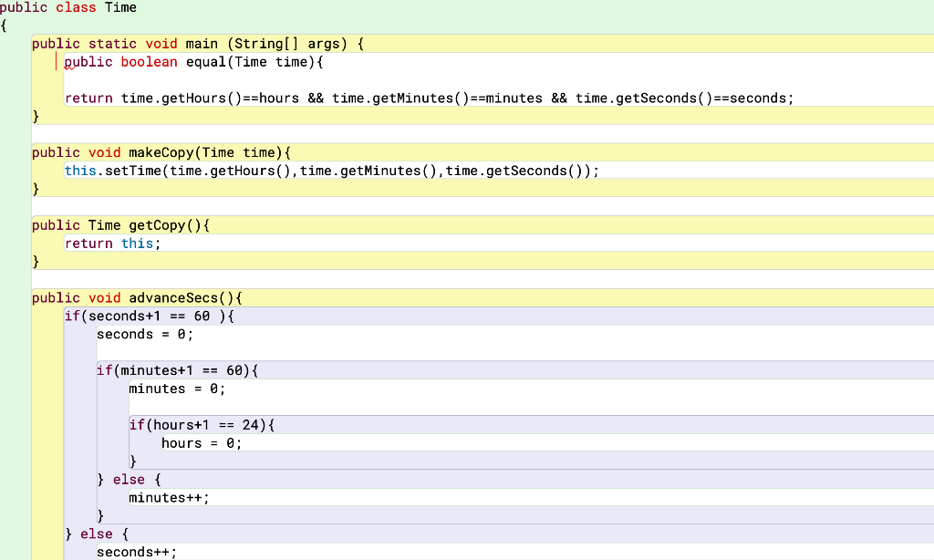Click the 'if(hours+1 == 24){' condition
Image resolution: width=934 pixels, height=560 pixels.
coord(202,425)
